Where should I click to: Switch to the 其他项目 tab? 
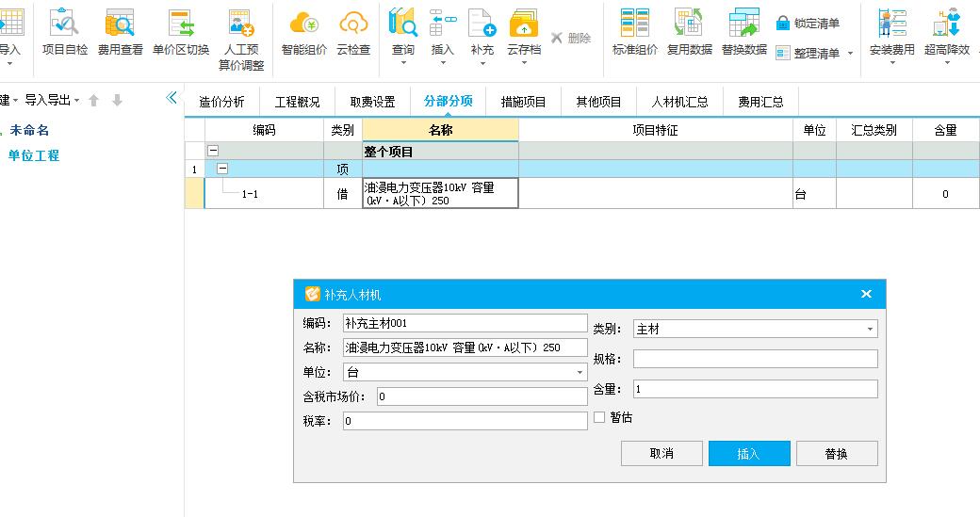tap(598, 102)
